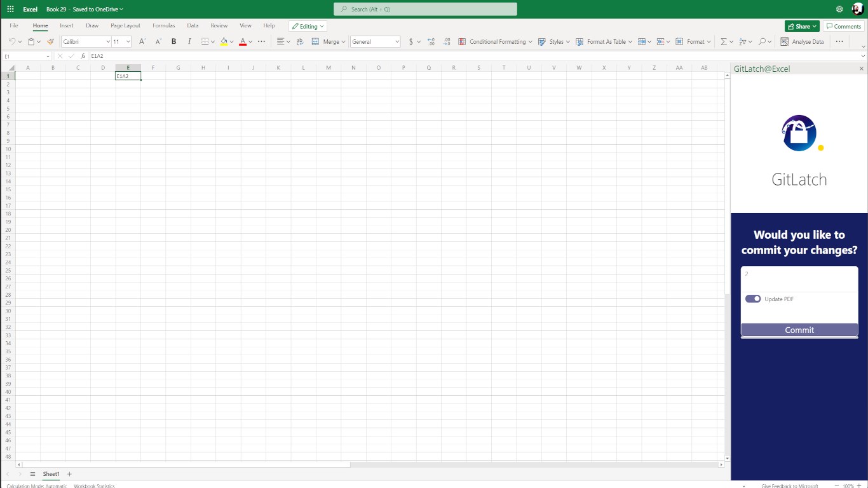Expand the Format cells dropdown
This screenshot has width=868, height=488.
click(709, 41)
